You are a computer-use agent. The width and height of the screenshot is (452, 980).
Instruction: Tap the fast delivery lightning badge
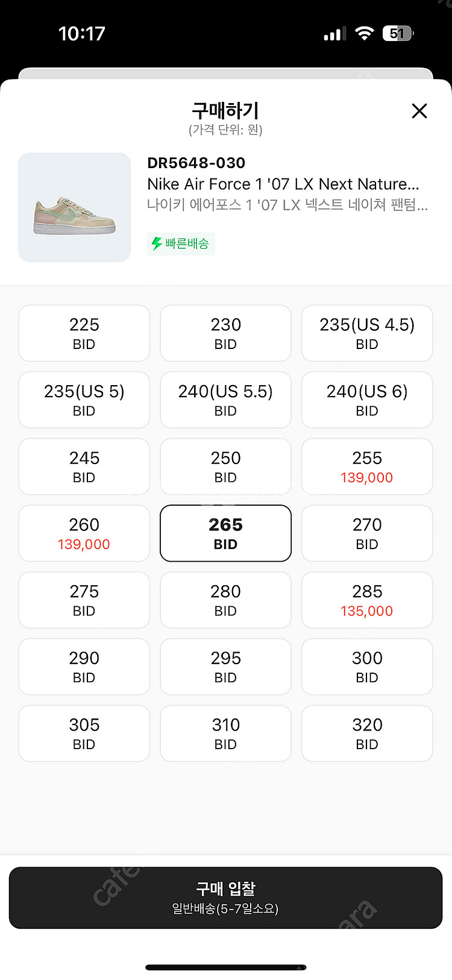pos(181,243)
